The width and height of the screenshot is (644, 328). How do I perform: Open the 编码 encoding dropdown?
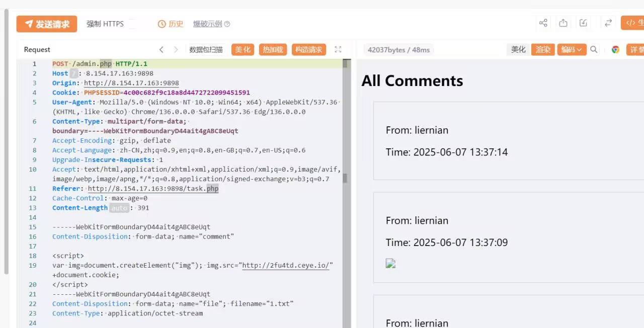pos(572,49)
